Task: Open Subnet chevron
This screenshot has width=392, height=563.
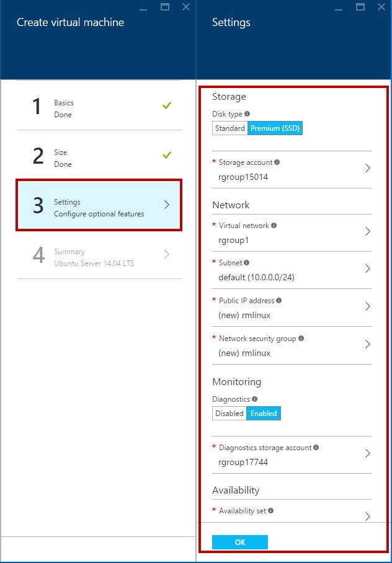Action: [368, 269]
